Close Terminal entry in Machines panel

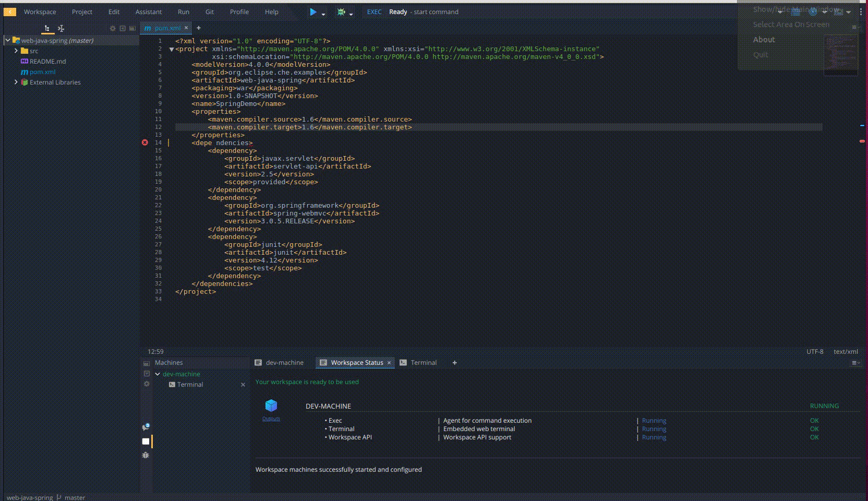243,385
